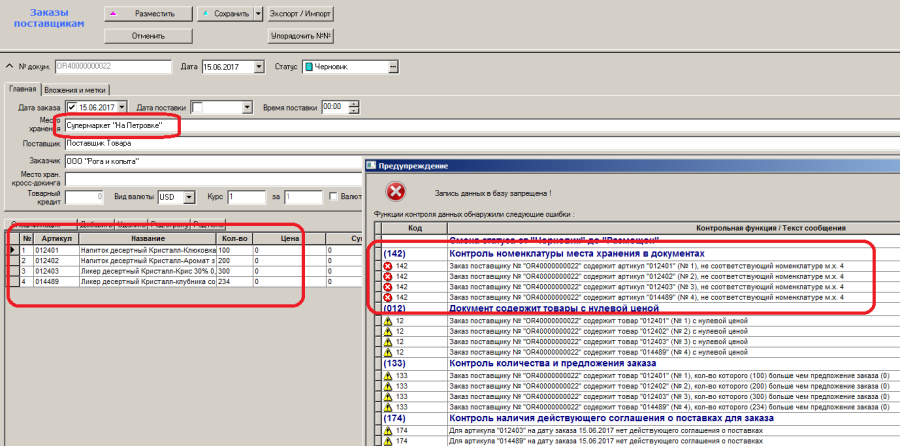Click warning icon for code 174 article 012403
The width and height of the screenshot is (900, 446).
pyautogui.click(x=387, y=431)
